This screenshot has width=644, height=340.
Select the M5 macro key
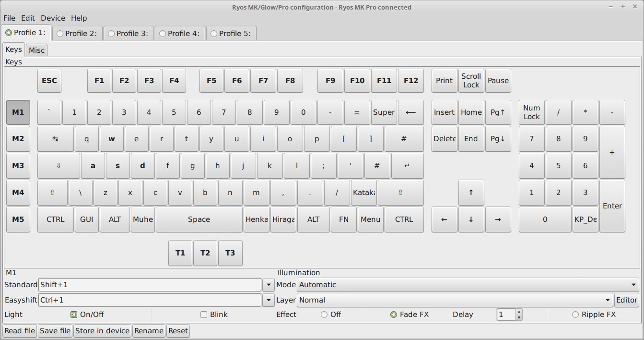(18, 219)
